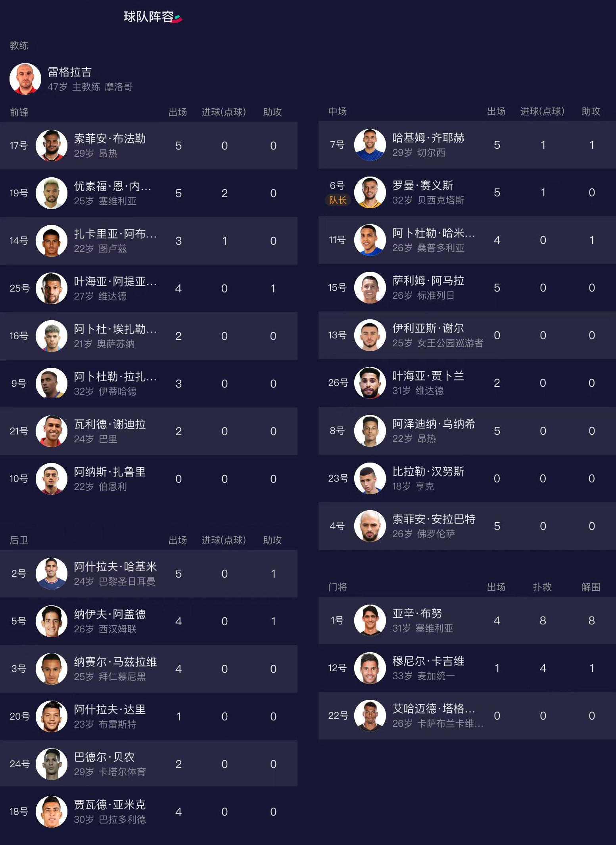Select 比拉勒·汉努斯's thumbnail
This screenshot has height=845, width=616.
coord(370,478)
